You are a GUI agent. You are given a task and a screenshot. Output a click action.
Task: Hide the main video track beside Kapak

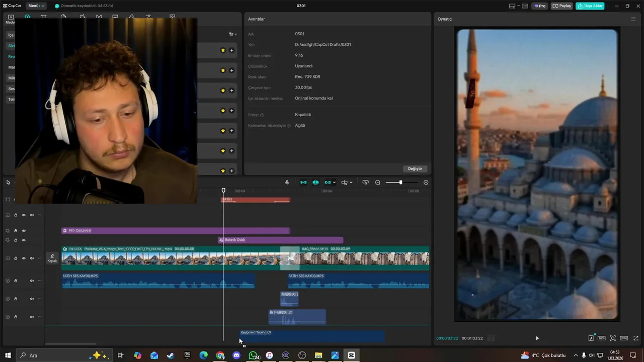pos(24,258)
